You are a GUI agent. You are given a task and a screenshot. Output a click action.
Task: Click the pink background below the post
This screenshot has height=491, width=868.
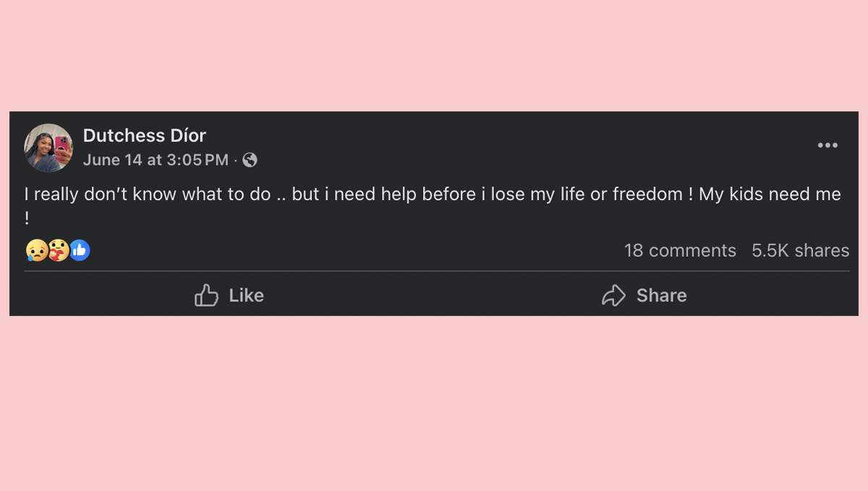click(434, 404)
